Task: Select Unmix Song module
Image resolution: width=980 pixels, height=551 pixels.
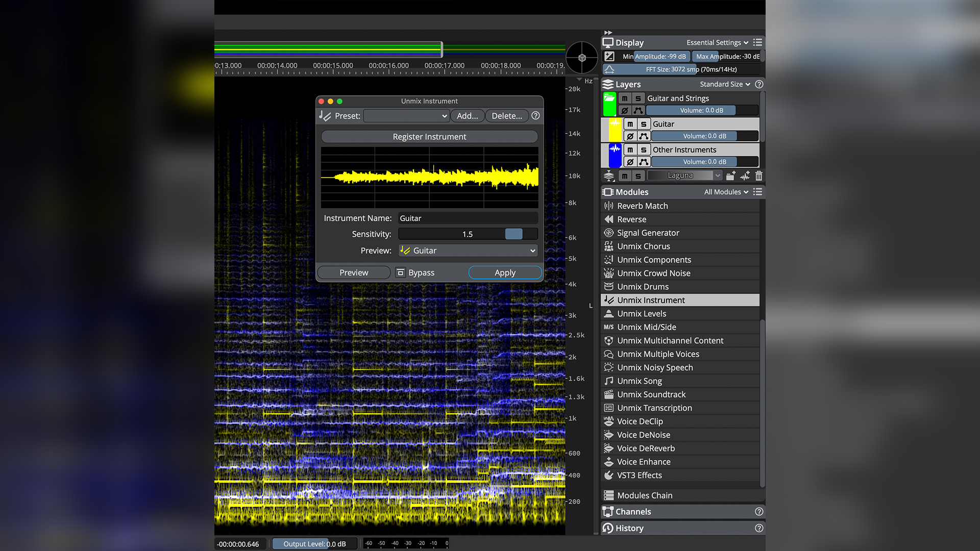Action: pyautogui.click(x=639, y=381)
